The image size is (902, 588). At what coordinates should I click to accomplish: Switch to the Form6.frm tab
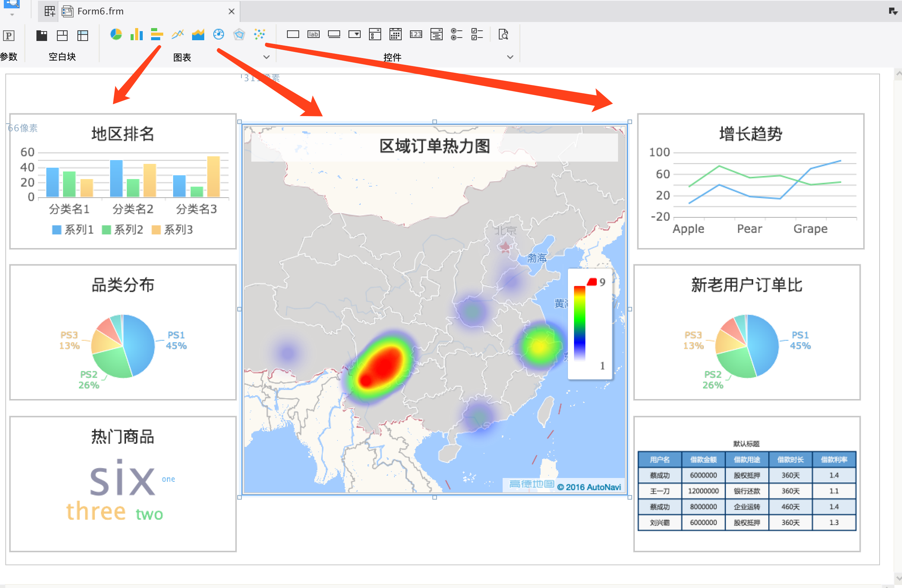pos(101,11)
